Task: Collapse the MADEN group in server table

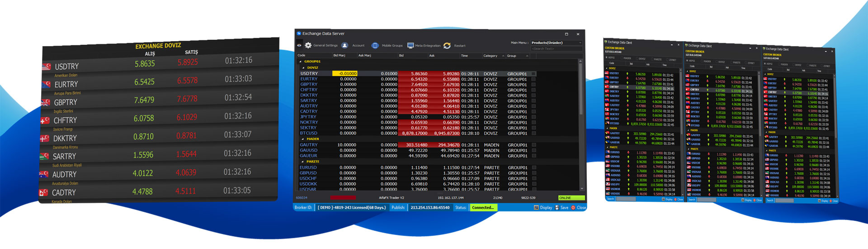Action: coord(303,139)
